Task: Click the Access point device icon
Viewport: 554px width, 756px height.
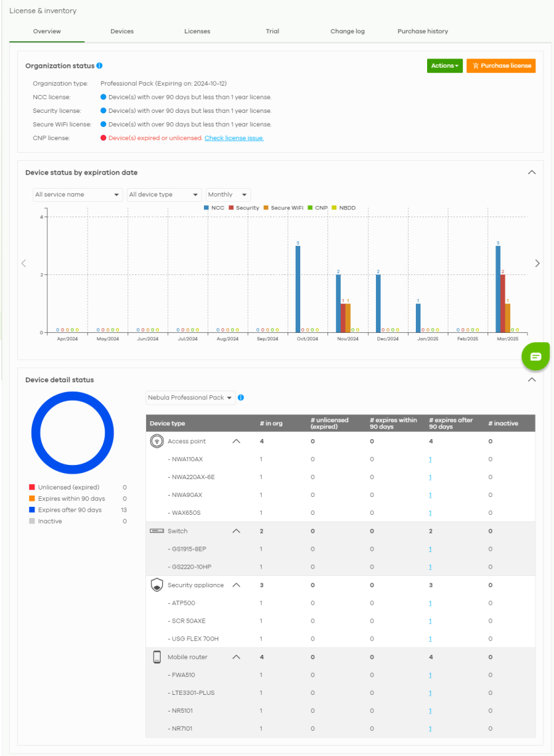Action: [157, 441]
